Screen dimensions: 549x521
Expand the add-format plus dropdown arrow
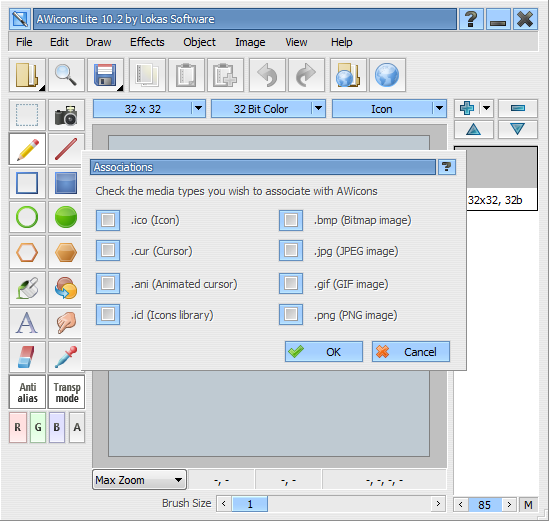pyautogui.click(x=486, y=108)
